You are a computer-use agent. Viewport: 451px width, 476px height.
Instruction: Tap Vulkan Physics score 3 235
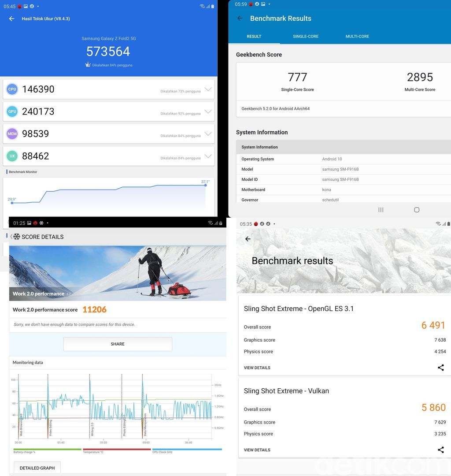pos(440,434)
